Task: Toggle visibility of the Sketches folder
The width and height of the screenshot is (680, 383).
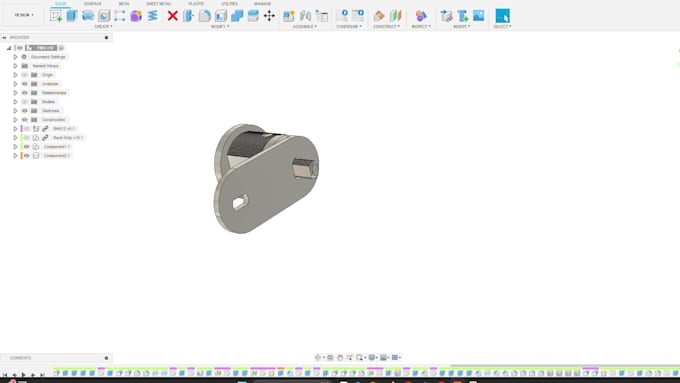Action: [25, 111]
